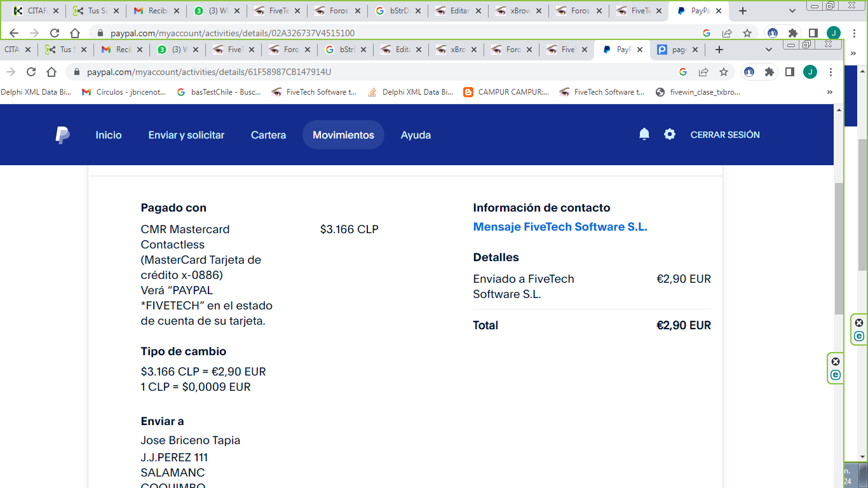Switch to WhatsApp (3) tab in front window
This screenshot has height=488, width=868.
[178, 50]
